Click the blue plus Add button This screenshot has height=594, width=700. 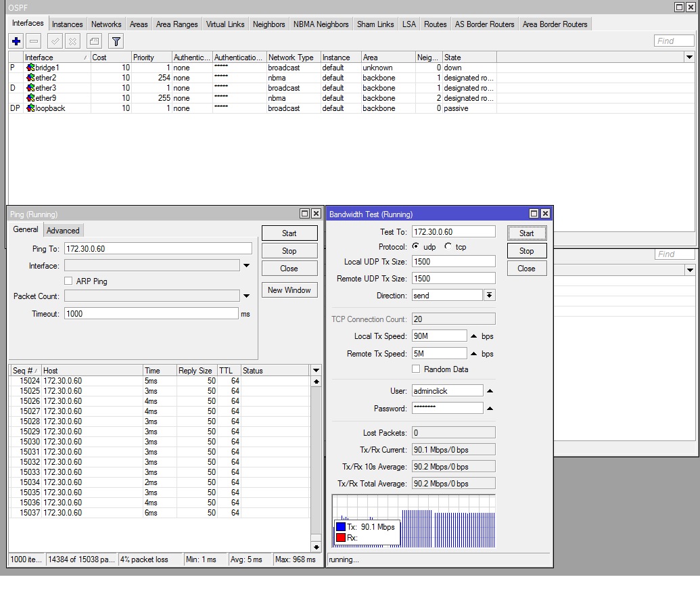(x=16, y=41)
